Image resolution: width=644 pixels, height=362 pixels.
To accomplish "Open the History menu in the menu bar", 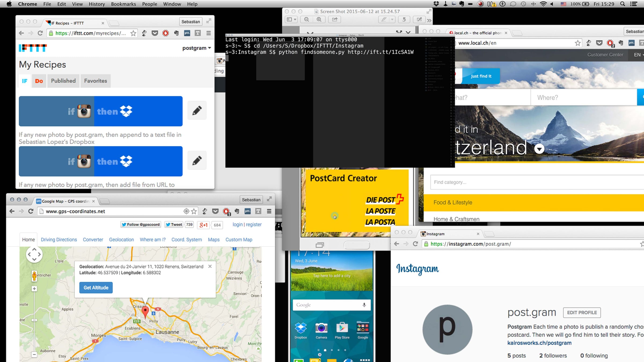I will pos(97,4).
